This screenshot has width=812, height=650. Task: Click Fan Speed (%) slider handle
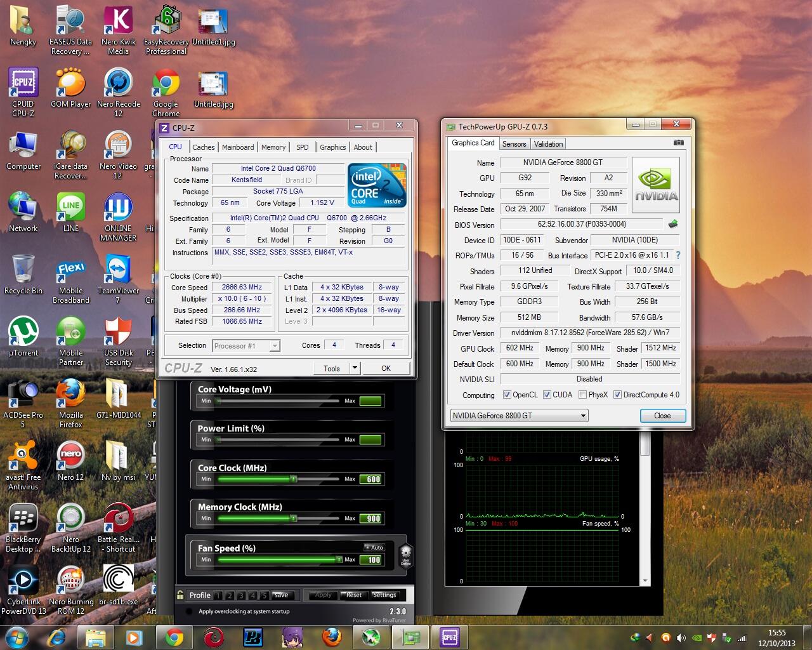pyautogui.click(x=339, y=560)
